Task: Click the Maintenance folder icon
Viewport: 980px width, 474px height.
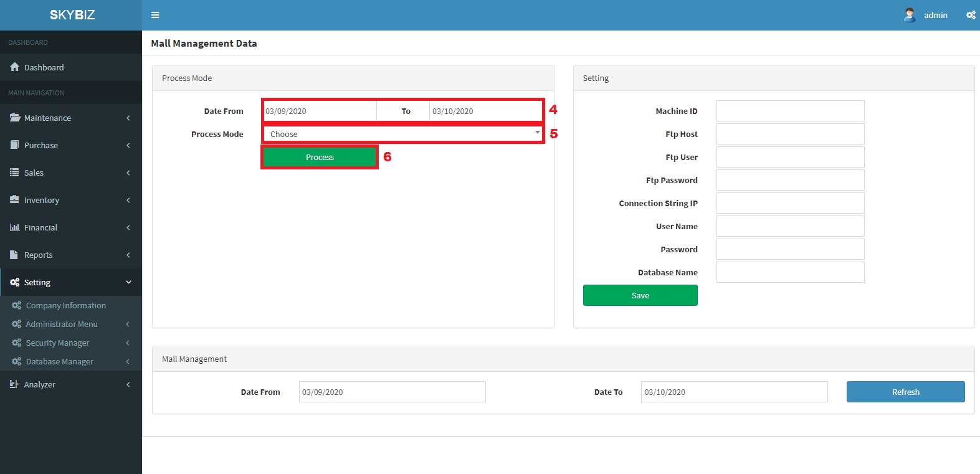Action: (15, 118)
